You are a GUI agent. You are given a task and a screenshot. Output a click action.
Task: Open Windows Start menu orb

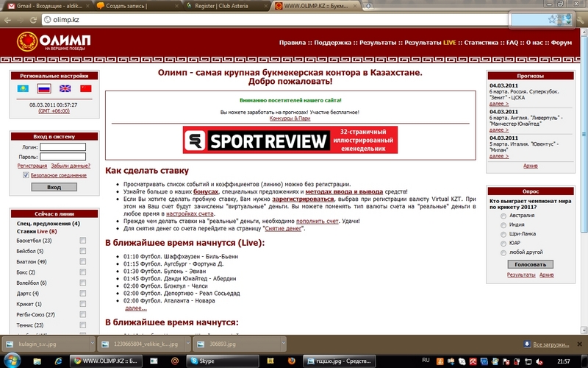pos(12,361)
